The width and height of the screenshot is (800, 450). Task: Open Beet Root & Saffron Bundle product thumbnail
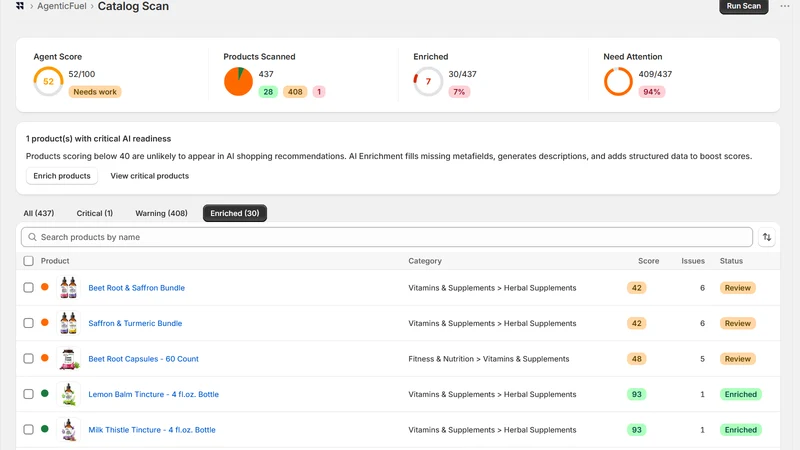click(x=68, y=288)
